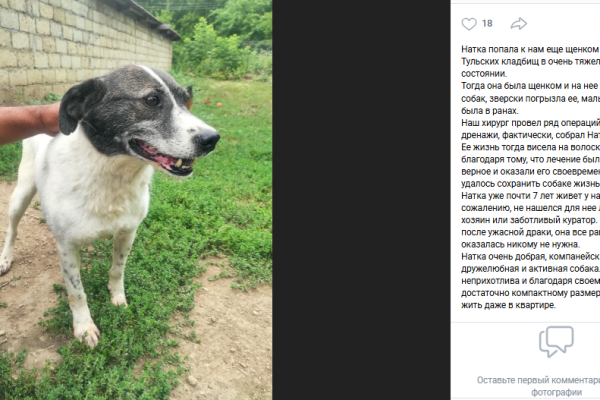Select the line 'Тогда она была щенком'
Image resolution: width=600 pixels, height=400 pixels.
pyautogui.click(x=530, y=86)
